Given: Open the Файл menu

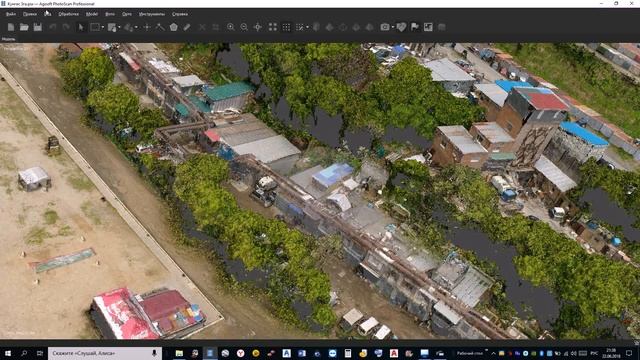Looking at the screenshot, I should pyautogui.click(x=11, y=14).
